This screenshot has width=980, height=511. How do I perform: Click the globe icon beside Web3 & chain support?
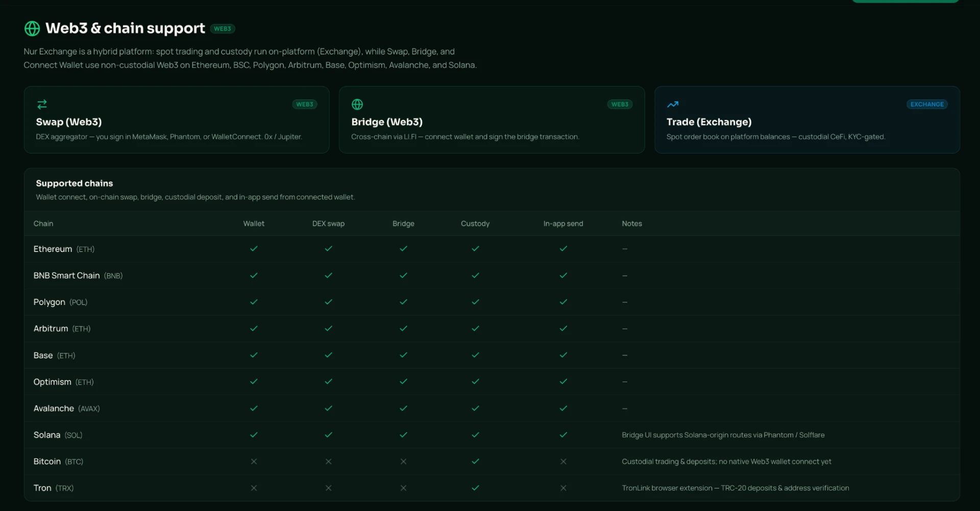click(32, 29)
